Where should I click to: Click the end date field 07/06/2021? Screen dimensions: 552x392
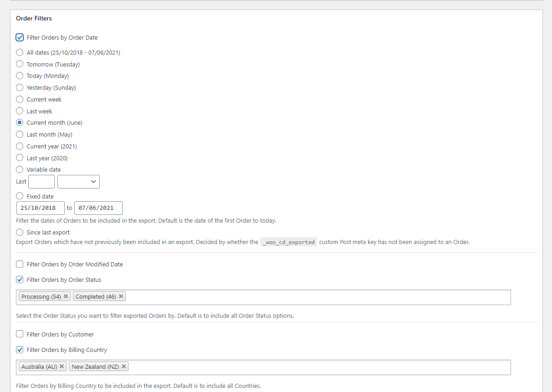98,208
